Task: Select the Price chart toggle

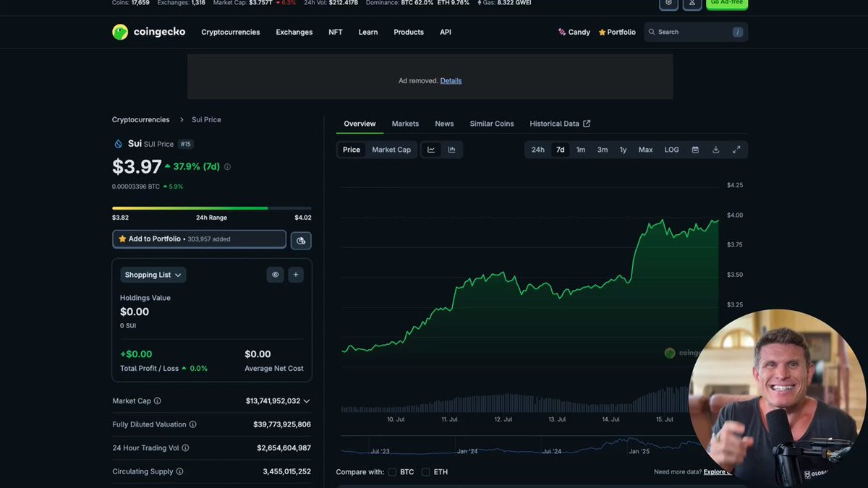Action: pyautogui.click(x=352, y=150)
